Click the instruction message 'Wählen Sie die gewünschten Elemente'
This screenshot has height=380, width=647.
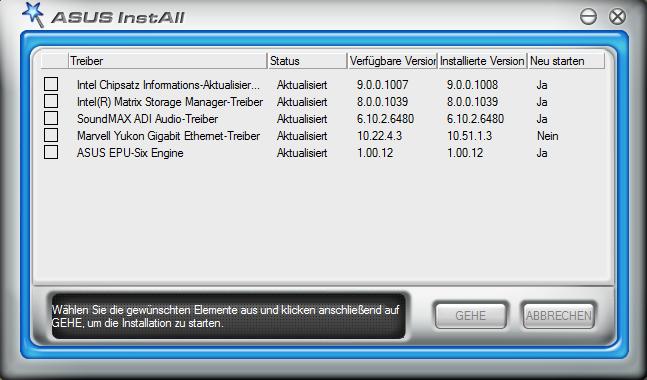click(225, 316)
